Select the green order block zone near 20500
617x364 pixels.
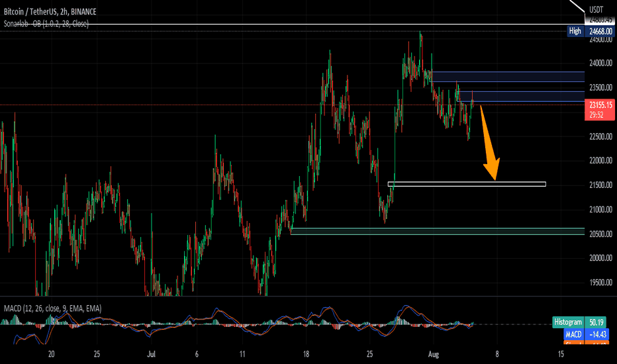click(438, 232)
